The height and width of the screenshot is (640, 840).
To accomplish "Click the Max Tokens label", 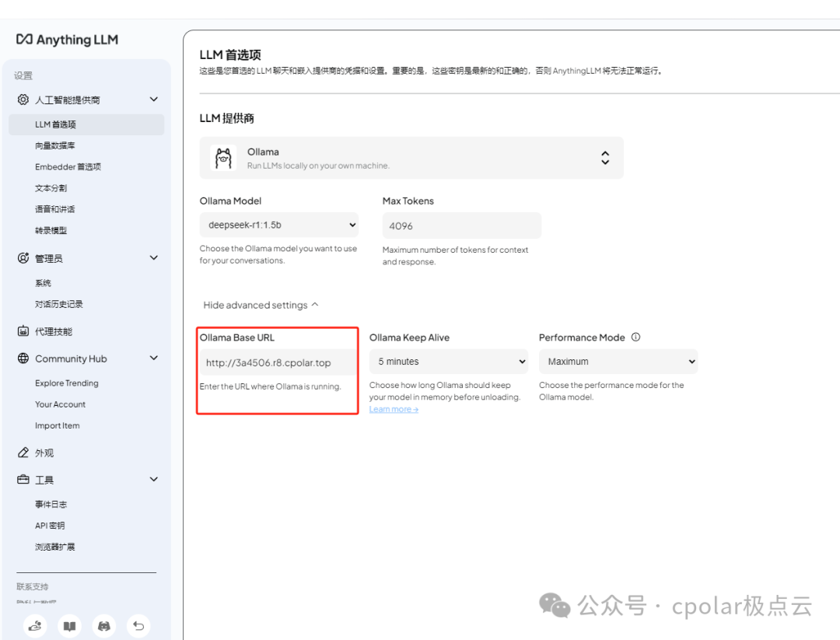I will coord(408,201).
